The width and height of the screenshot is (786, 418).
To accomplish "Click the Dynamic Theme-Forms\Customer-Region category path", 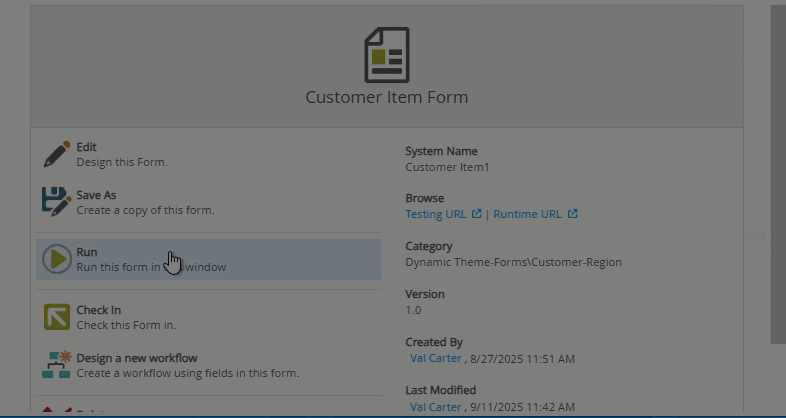I will [513, 262].
